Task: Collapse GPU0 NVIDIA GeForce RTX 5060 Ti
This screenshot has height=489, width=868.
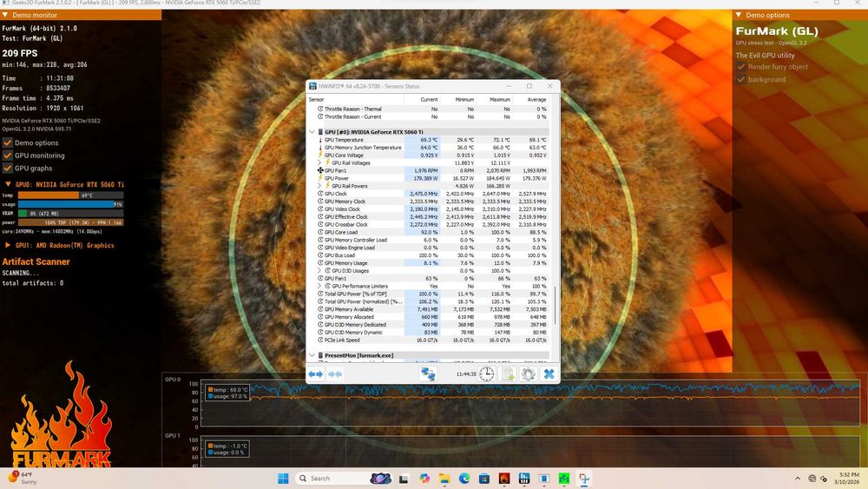Action: tap(8, 184)
